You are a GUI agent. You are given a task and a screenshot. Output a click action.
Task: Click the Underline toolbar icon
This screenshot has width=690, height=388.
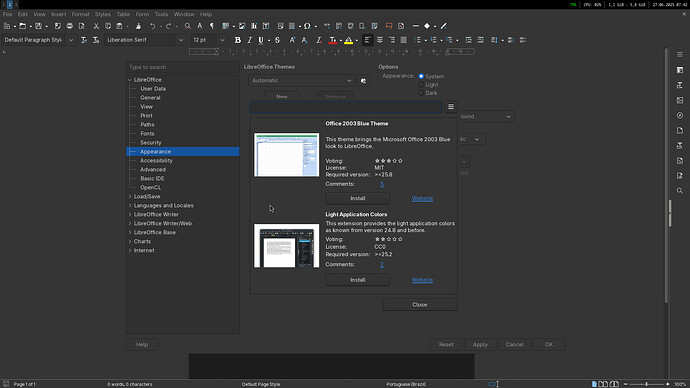pos(261,40)
